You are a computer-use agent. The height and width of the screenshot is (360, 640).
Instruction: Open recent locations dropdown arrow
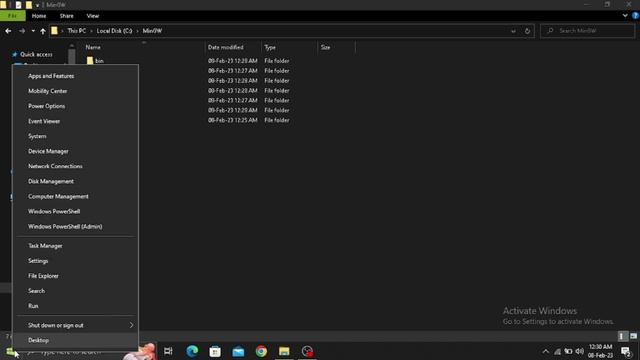(33, 31)
